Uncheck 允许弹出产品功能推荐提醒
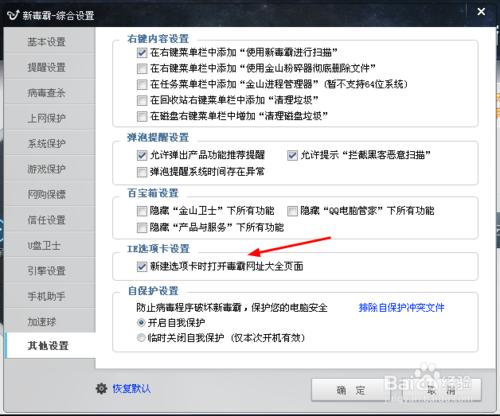Viewport: 500px width, 416px height. (x=142, y=155)
